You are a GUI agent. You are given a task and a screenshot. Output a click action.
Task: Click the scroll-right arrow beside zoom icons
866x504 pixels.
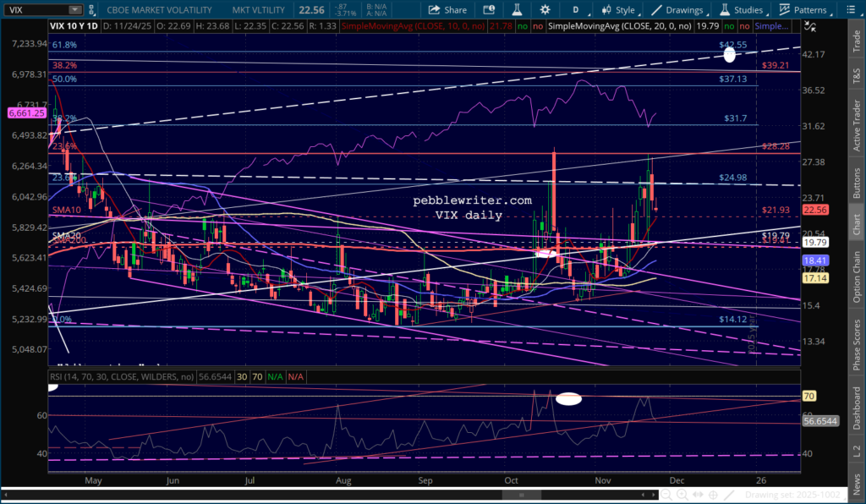click(x=653, y=495)
